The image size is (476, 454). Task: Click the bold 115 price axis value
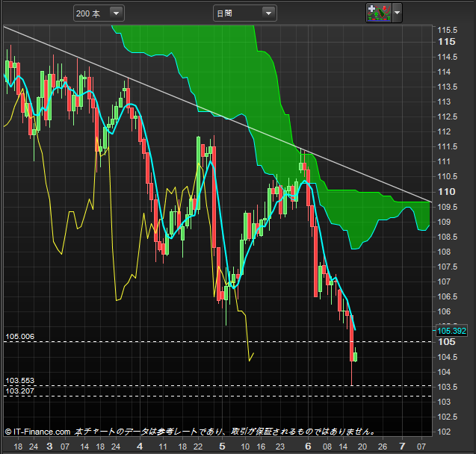point(447,42)
